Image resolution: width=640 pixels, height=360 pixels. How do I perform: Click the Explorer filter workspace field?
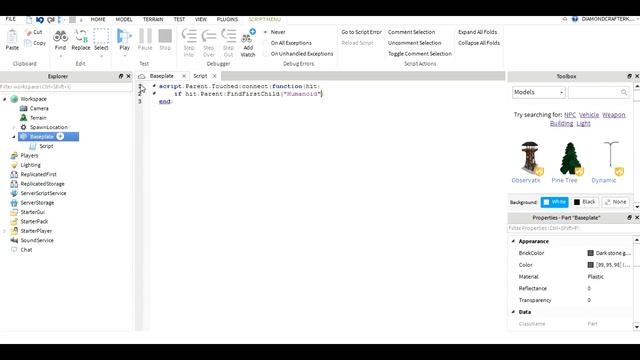tap(66, 87)
